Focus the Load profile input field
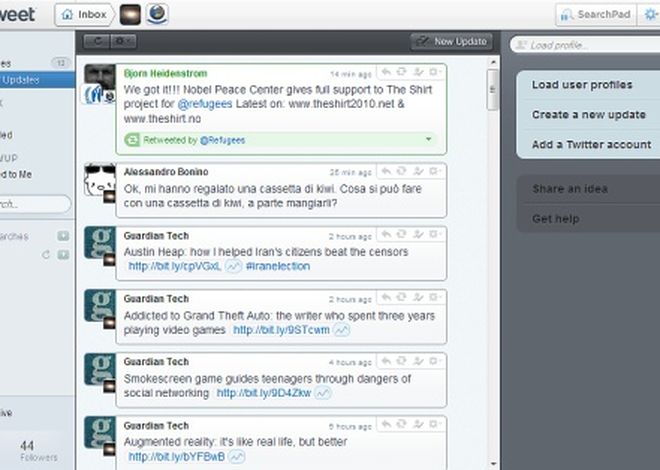 click(x=585, y=45)
